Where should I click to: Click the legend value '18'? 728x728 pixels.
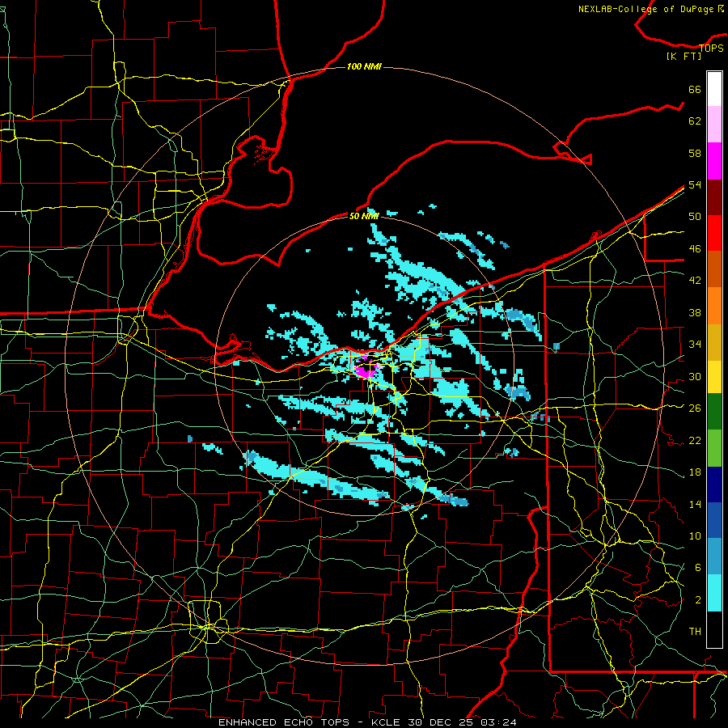[695, 472]
